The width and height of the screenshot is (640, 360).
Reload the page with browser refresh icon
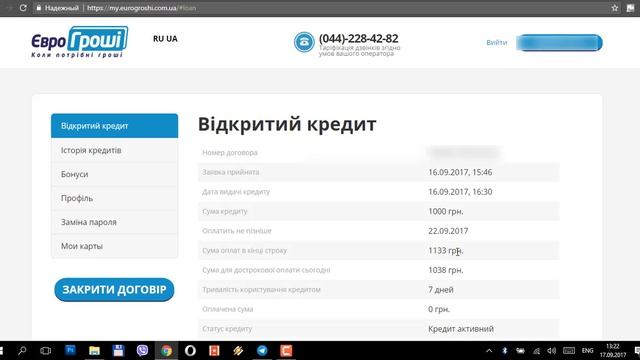click(23, 8)
